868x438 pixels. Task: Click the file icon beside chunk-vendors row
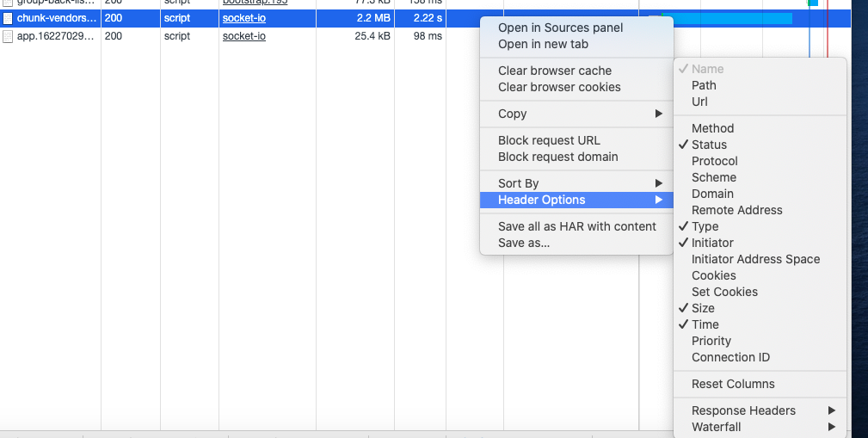point(7,18)
